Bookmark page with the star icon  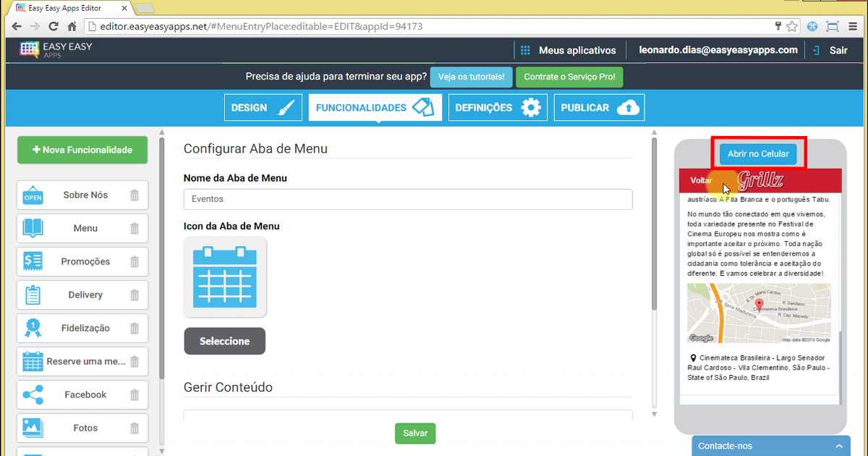[792, 27]
